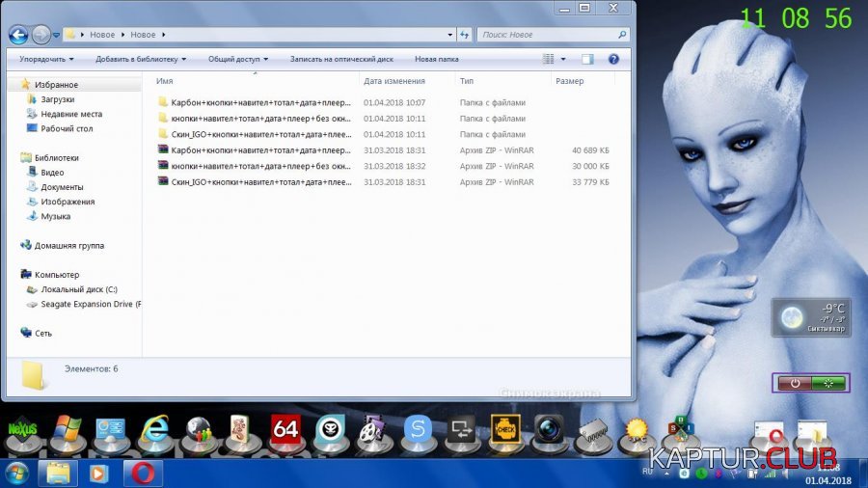Viewport: 868px width, 488px height.
Task: Open the Control Panel dock icon
Action: coord(110,429)
